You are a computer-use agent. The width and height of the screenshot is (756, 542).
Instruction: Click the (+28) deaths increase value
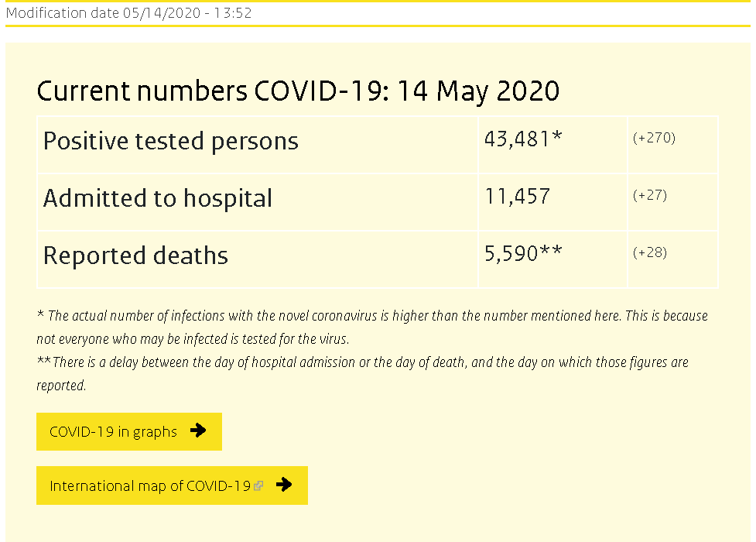click(650, 252)
